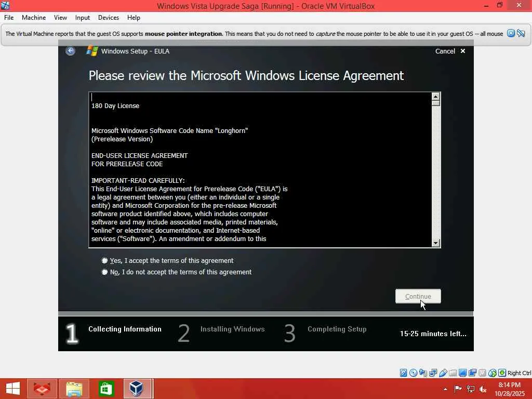Close setup with the X next to Cancel
The height and width of the screenshot is (399, 532).
[463, 51]
